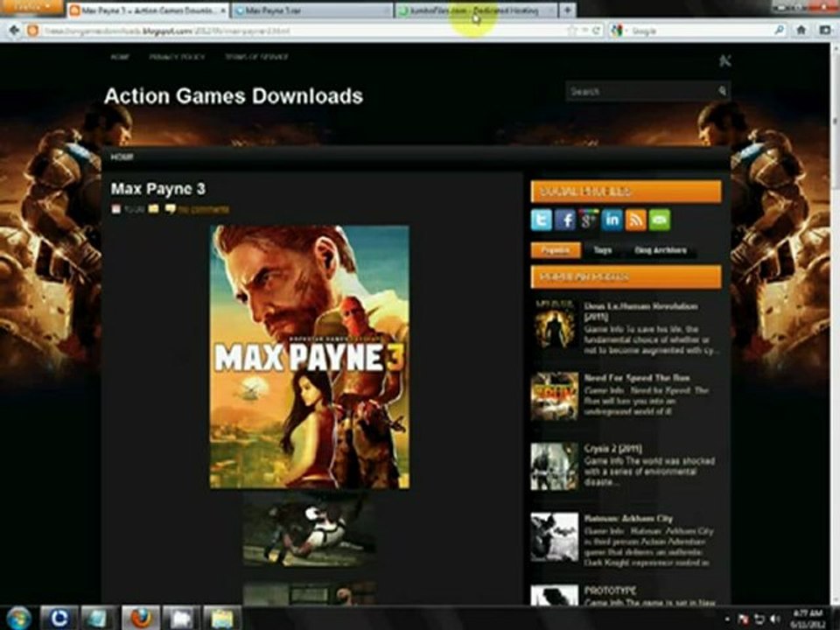840x630 pixels.
Task: Open the Google Plus social icon
Action: [x=588, y=220]
